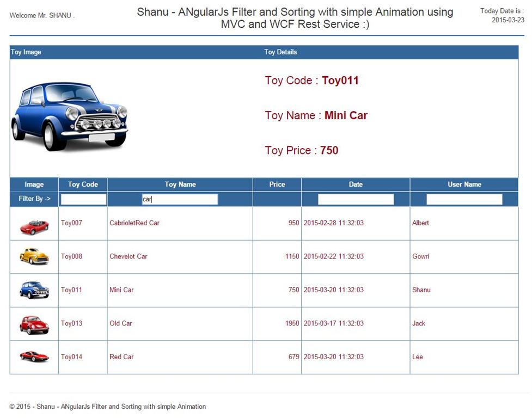Screen dimensions: 532x418
Task: Click the large blue Mini Car image
Action: 70,116
